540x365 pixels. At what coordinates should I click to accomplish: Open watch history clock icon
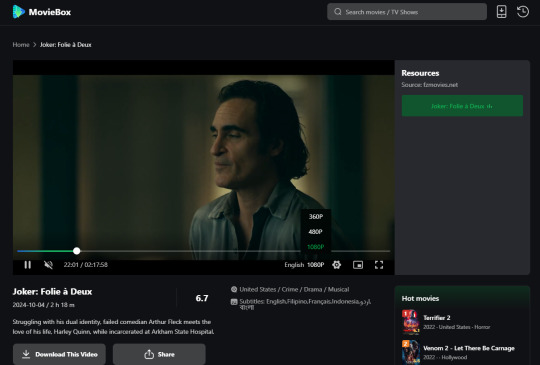(x=523, y=12)
